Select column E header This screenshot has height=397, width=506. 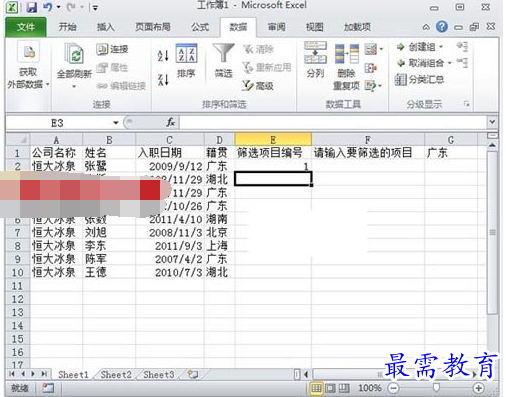[273, 140]
